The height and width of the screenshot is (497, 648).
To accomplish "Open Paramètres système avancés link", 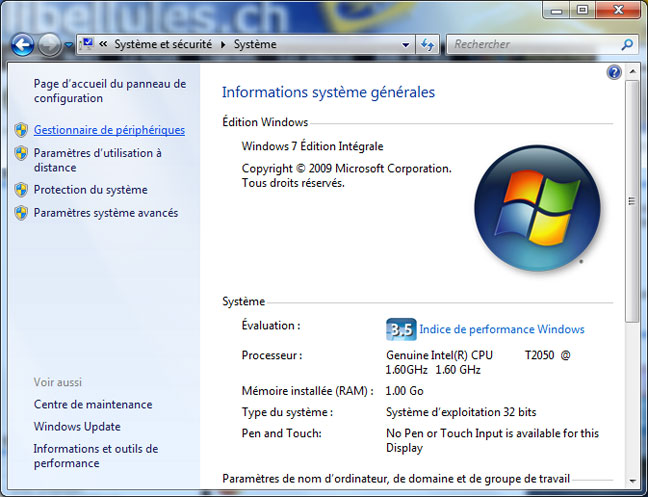I will (106, 213).
